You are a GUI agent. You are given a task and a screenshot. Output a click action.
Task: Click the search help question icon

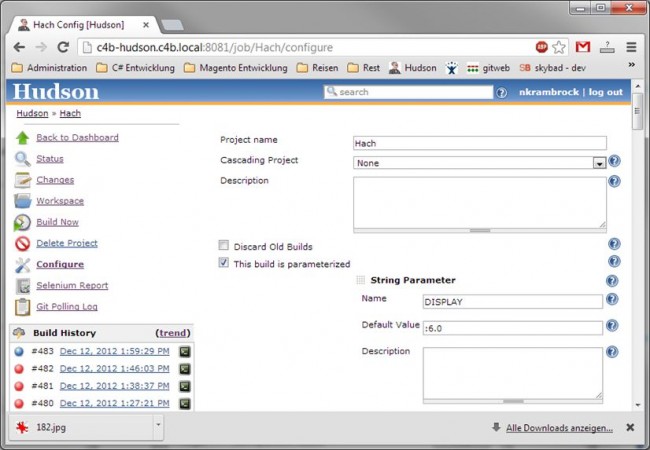(501, 93)
